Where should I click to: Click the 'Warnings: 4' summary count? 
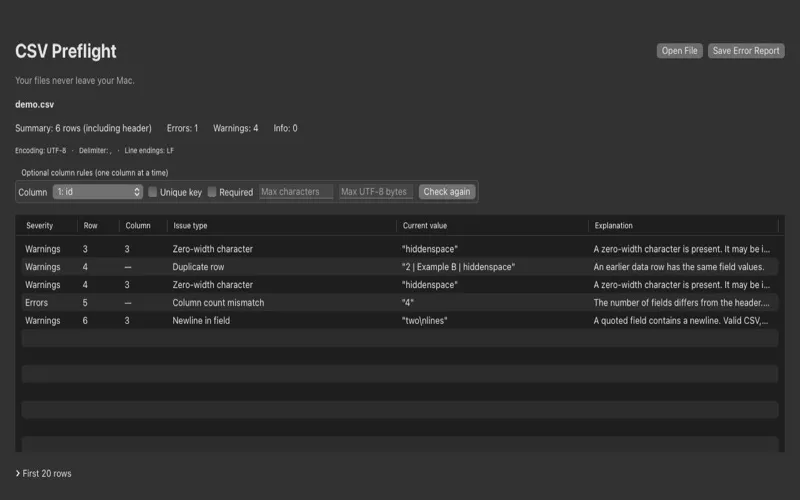tap(235, 128)
